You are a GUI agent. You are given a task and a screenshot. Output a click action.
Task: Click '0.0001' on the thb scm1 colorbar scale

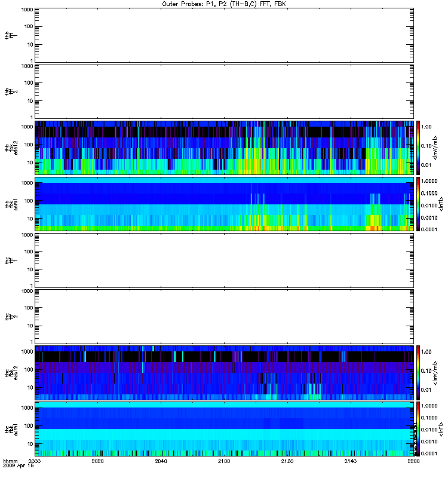(x=429, y=229)
